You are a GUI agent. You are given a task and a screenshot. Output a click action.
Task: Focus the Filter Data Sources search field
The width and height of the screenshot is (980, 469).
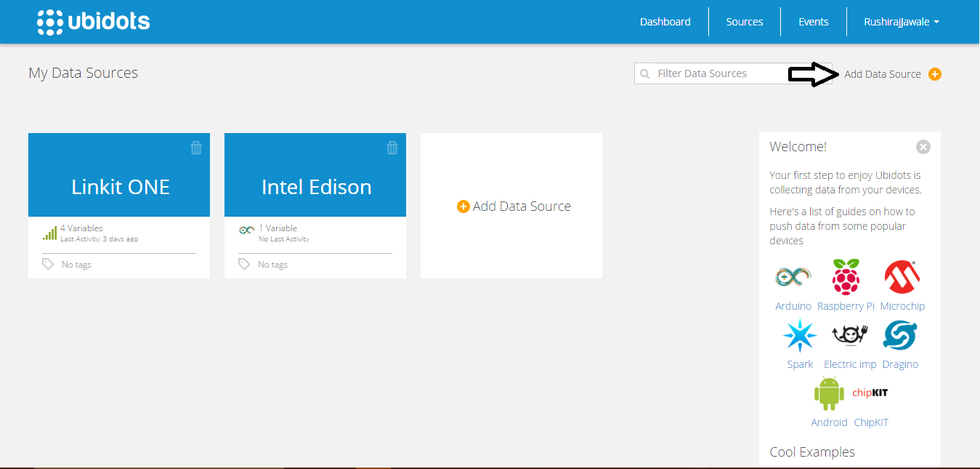(733, 73)
